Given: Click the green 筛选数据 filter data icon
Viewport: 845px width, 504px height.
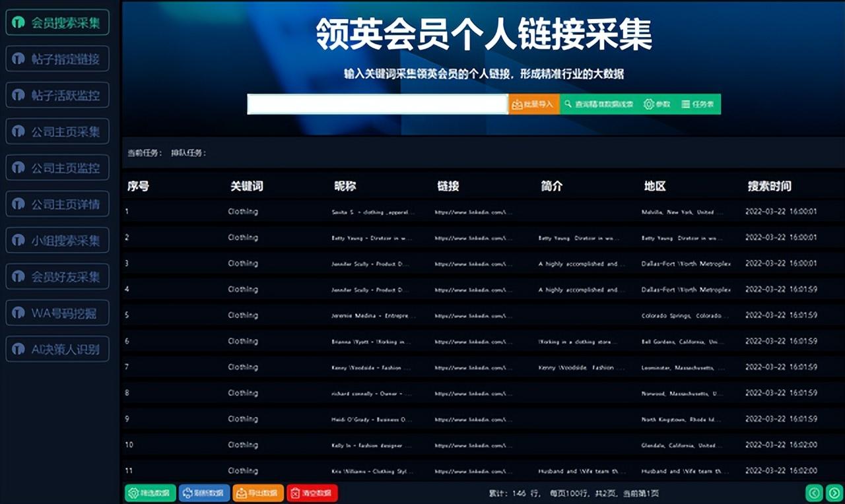Looking at the screenshot, I should pos(134,492).
